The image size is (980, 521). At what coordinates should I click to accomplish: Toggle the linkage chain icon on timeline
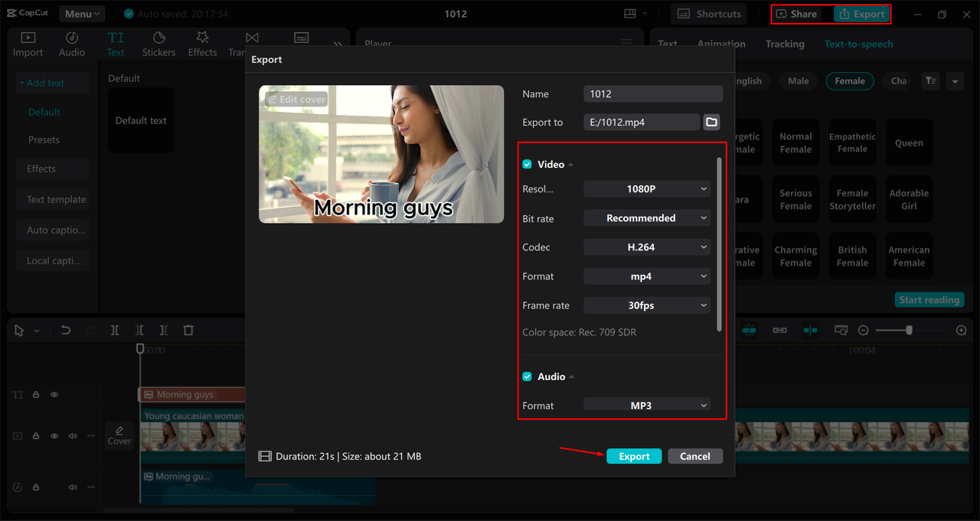779,330
